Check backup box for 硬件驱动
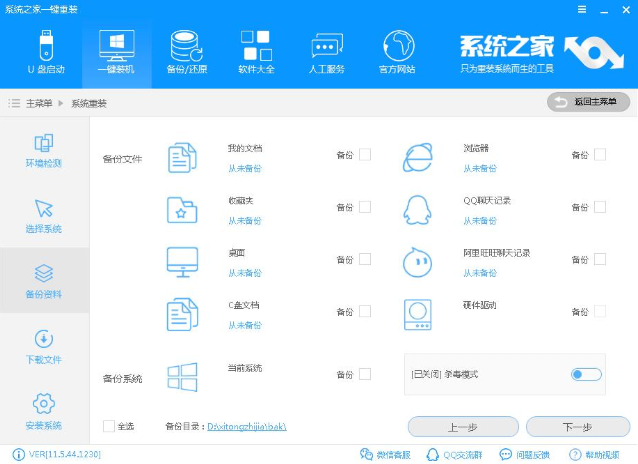 [x=600, y=311]
